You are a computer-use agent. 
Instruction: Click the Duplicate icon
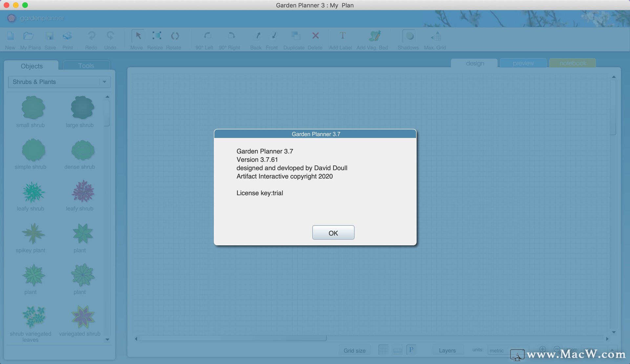(295, 36)
